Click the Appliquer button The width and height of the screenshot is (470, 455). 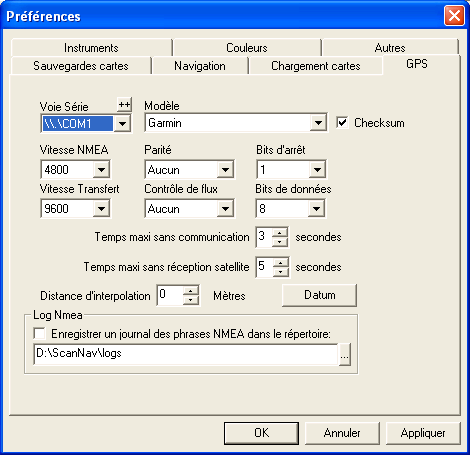click(423, 433)
